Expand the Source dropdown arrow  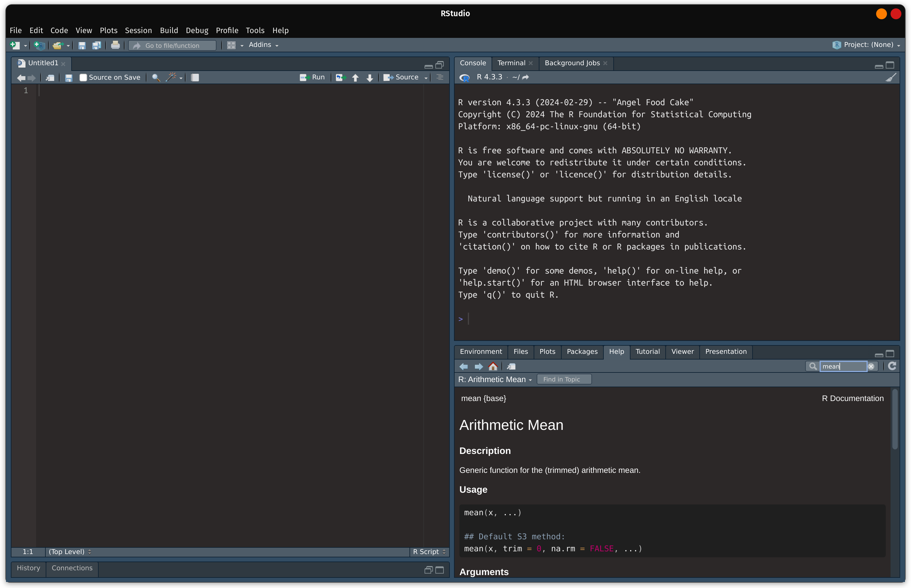(x=426, y=77)
